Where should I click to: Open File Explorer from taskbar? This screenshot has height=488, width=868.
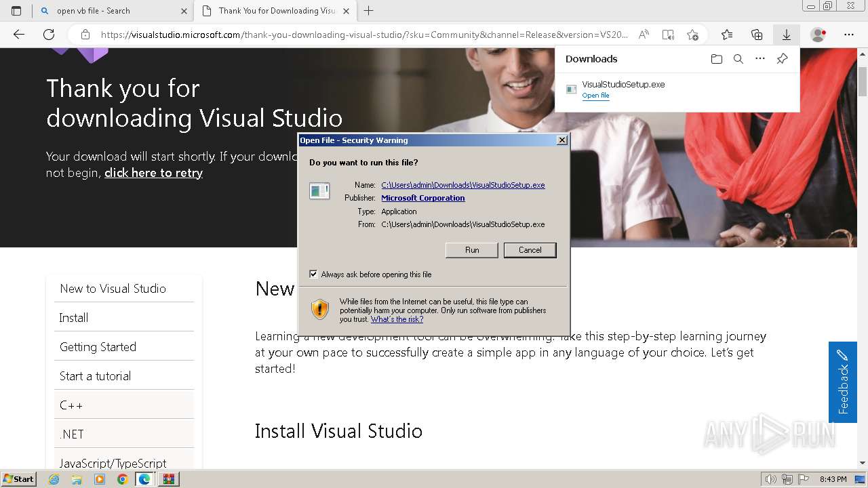click(77, 479)
